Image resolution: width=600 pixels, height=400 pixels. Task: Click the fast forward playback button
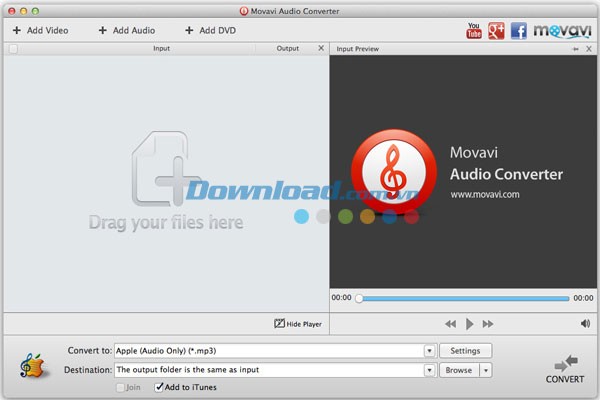pyautogui.click(x=488, y=324)
